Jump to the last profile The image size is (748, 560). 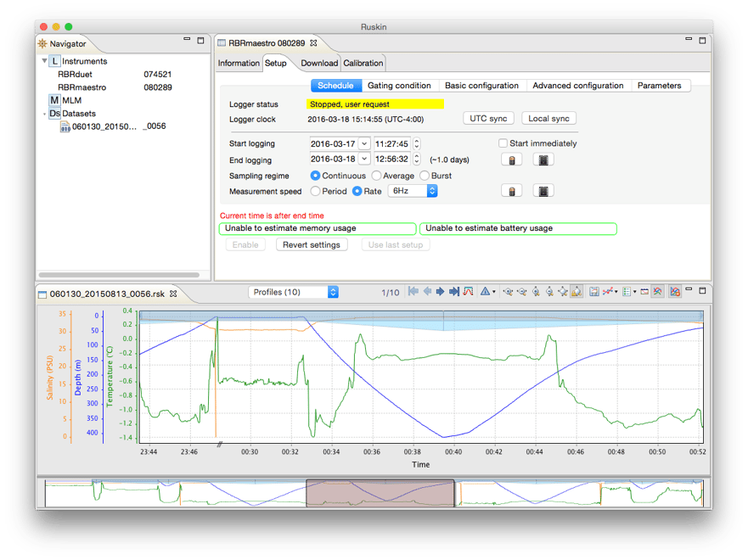(x=454, y=292)
